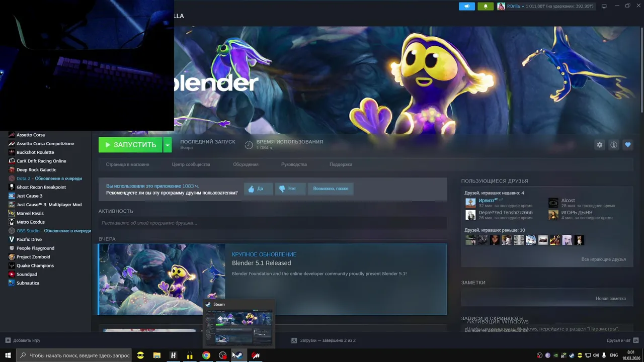Expand the launch options dropdown arrow
Image resolution: width=644 pixels, height=362 pixels.
point(168,145)
